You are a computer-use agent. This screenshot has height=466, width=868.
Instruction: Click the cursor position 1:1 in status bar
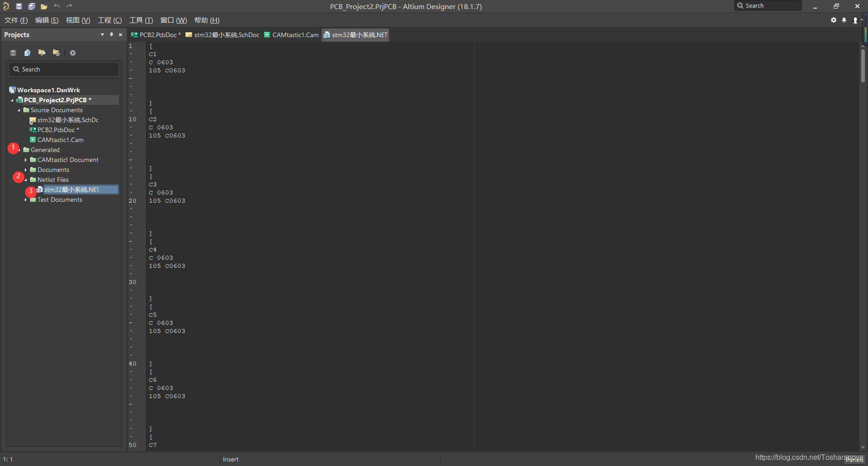(8, 459)
